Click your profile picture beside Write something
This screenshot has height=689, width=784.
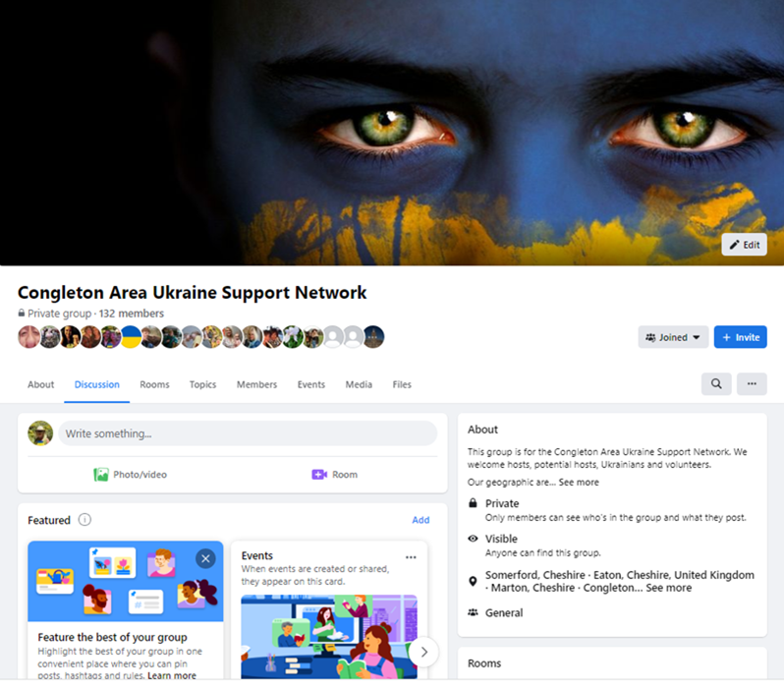tap(40, 433)
